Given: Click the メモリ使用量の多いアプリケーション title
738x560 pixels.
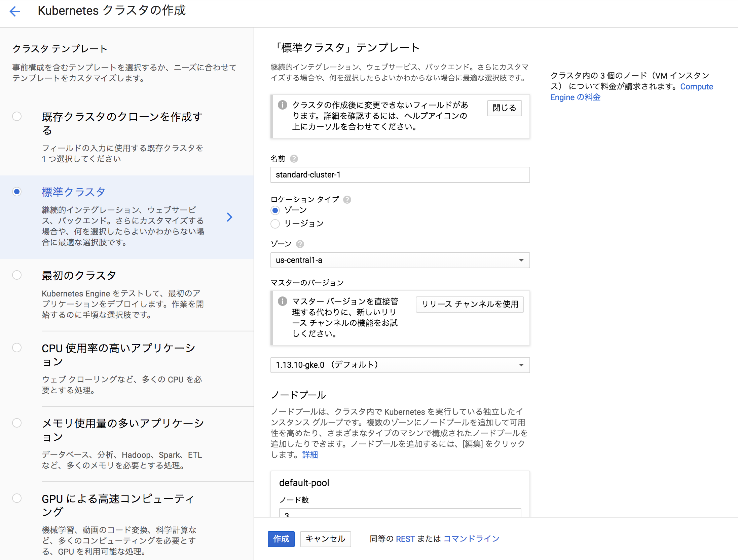Looking at the screenshot, I should (x=123, y=430).
